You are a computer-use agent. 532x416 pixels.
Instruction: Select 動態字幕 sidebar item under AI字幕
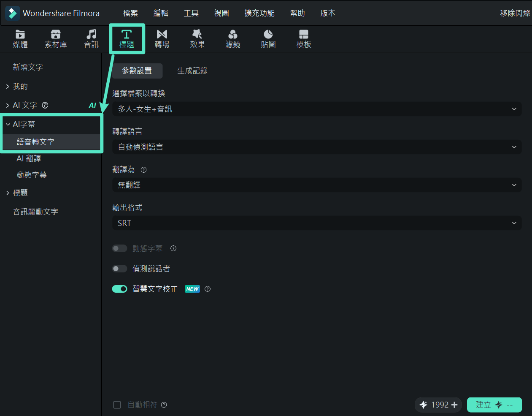[x=32, y=175]
